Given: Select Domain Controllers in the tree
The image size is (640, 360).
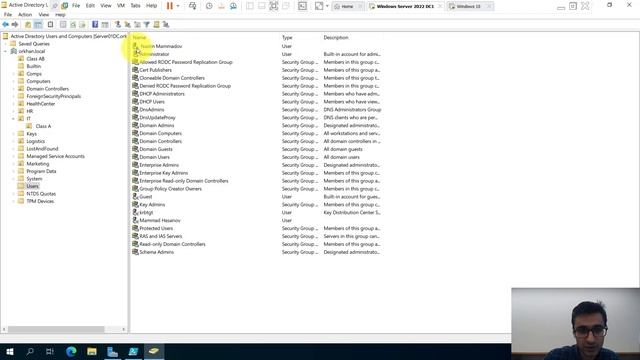Looking at the screenshot, I should (47, 89).
